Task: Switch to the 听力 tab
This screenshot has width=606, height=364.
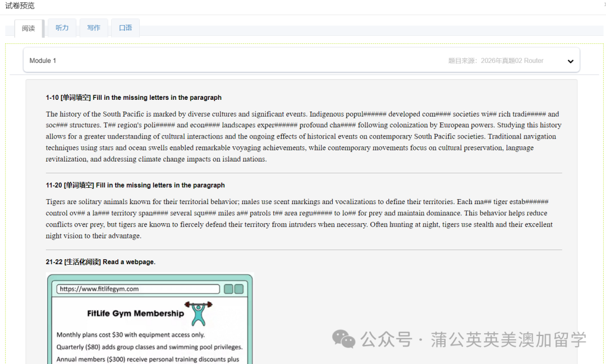Action: [x=62, y=28]
